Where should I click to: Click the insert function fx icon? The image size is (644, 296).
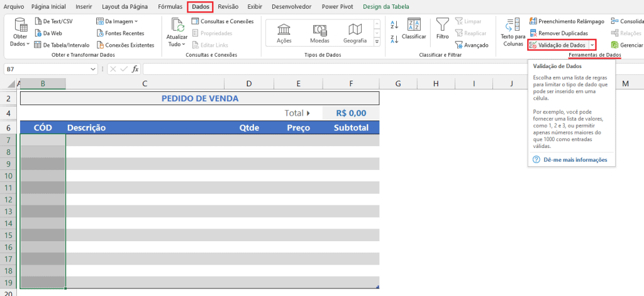coord(135,69)
